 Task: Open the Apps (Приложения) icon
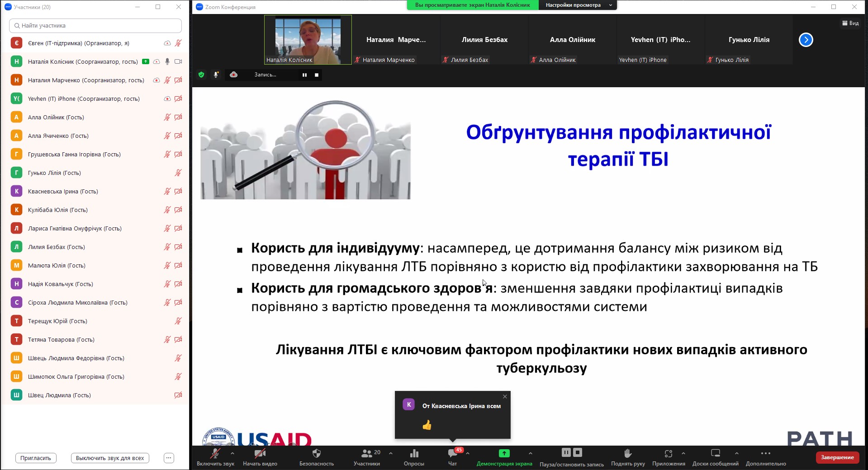(x=668, y=453)
